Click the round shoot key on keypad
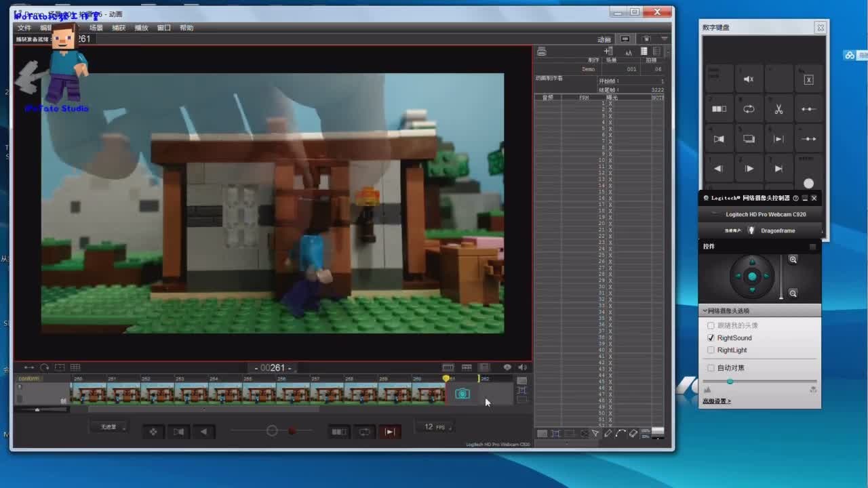868x488 pixels. click(808, 183)
